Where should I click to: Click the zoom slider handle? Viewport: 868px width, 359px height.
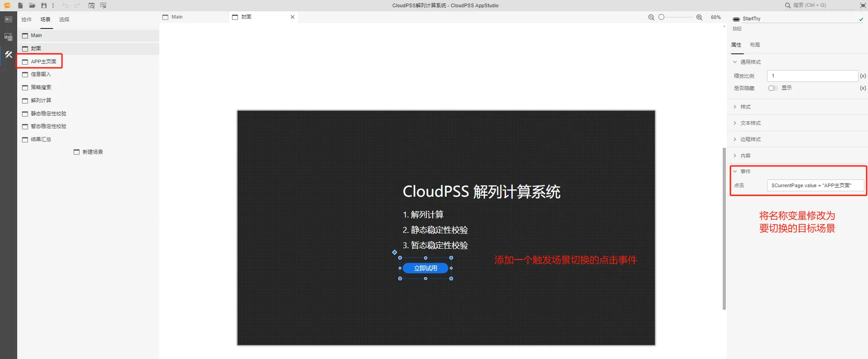[661, 17]
